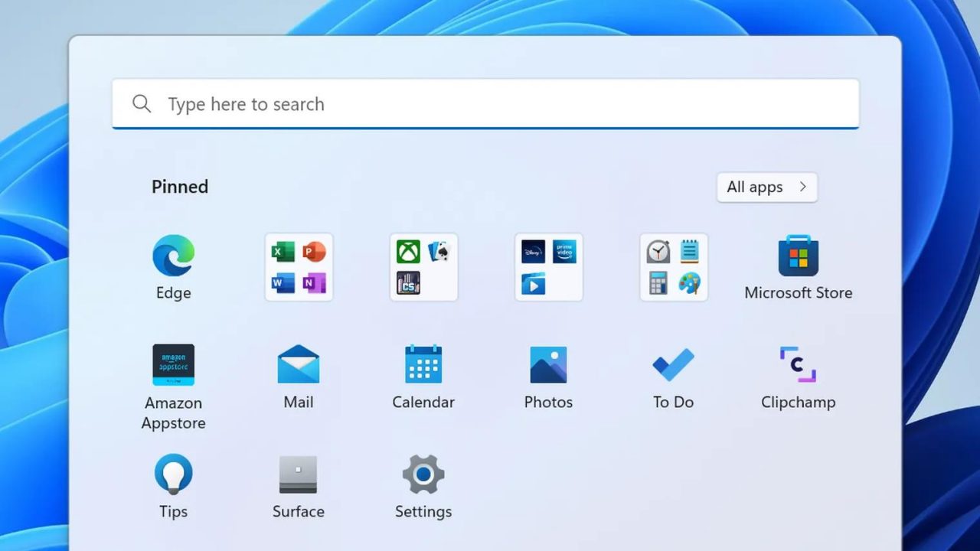The width and height of the screenshot is (980, 551).
Task: Open the Clock app in utilities folder
Action: click(x=658, y=251)
